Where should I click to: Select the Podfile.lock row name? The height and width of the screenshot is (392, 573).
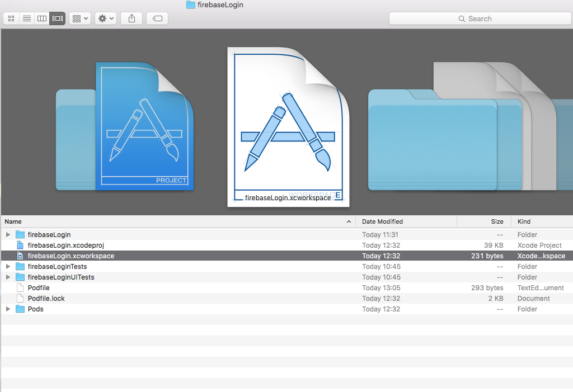[46, 298]
